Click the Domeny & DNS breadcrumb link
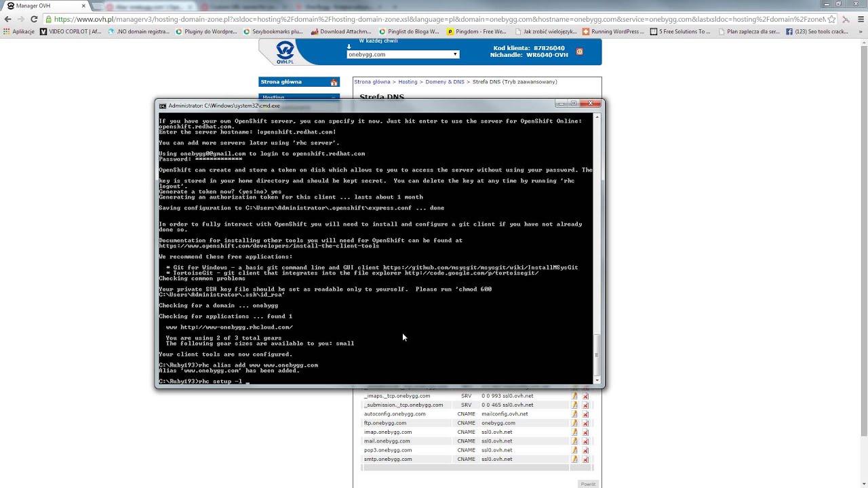This screenshot has height=488, width=868. (445, 82)
